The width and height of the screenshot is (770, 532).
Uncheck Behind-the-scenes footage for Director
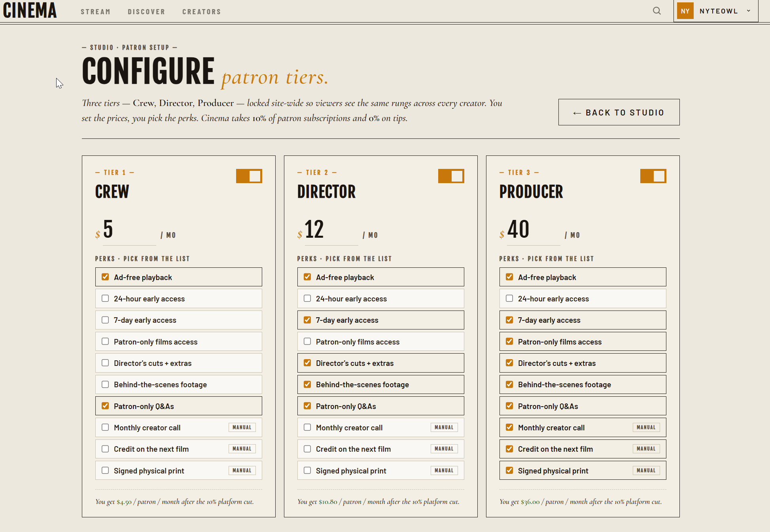tap(307, 384)
